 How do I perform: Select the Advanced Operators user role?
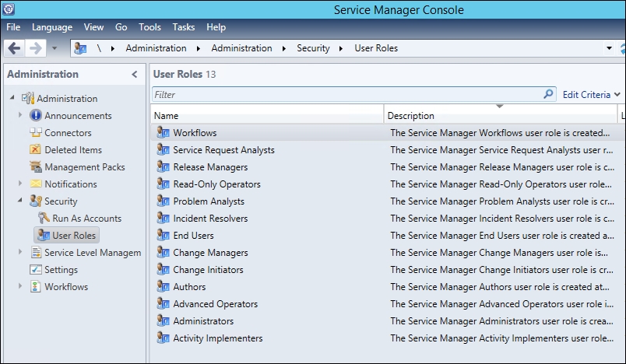click(x=215, y=304)
